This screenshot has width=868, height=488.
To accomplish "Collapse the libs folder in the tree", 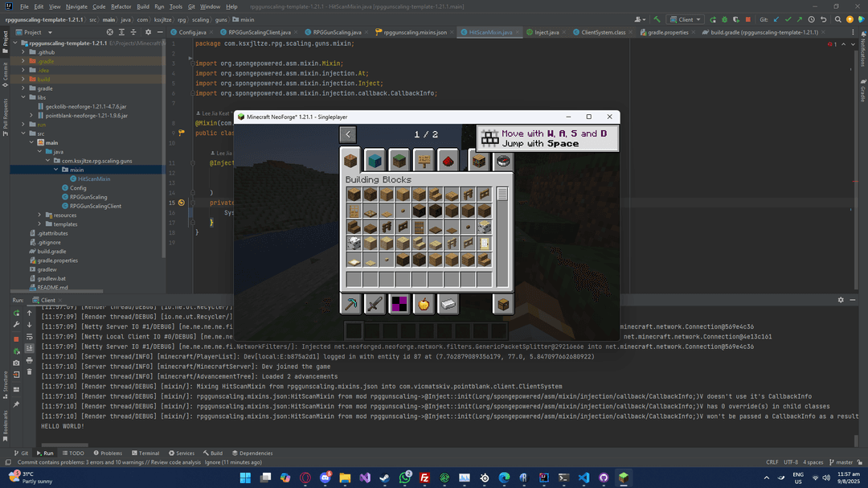I will pyautogui.click(x=23, y=97).
